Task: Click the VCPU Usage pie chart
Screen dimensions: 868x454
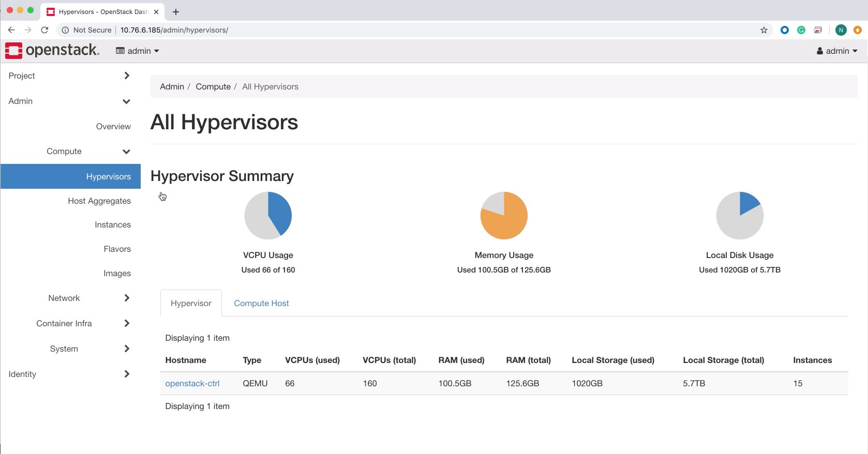Action: [x=268, y=216]
